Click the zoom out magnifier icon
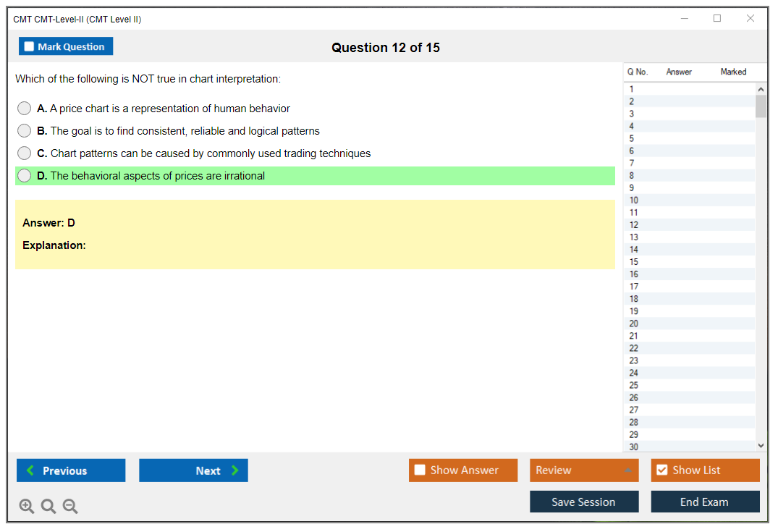 70,507
